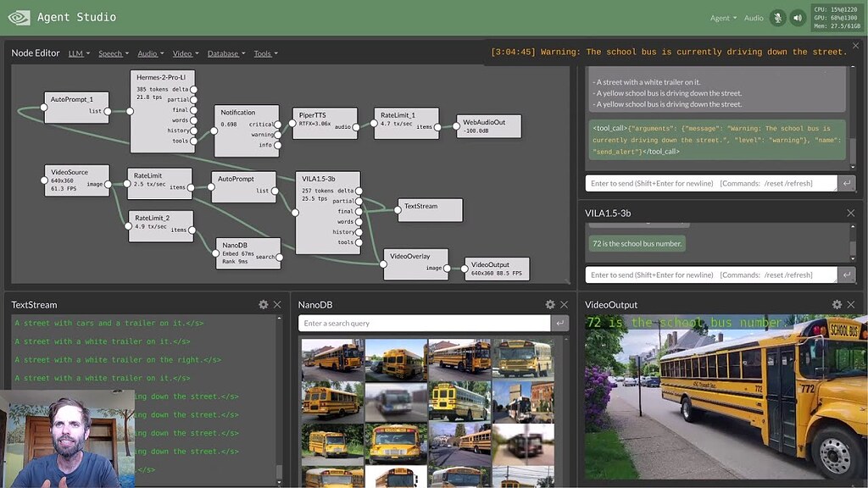Image resolution: width=868 pixels, height=488 pixels.
Task: Click the send arrow in VILA1.5-3b chat input
Action: [x=848, y=274]
